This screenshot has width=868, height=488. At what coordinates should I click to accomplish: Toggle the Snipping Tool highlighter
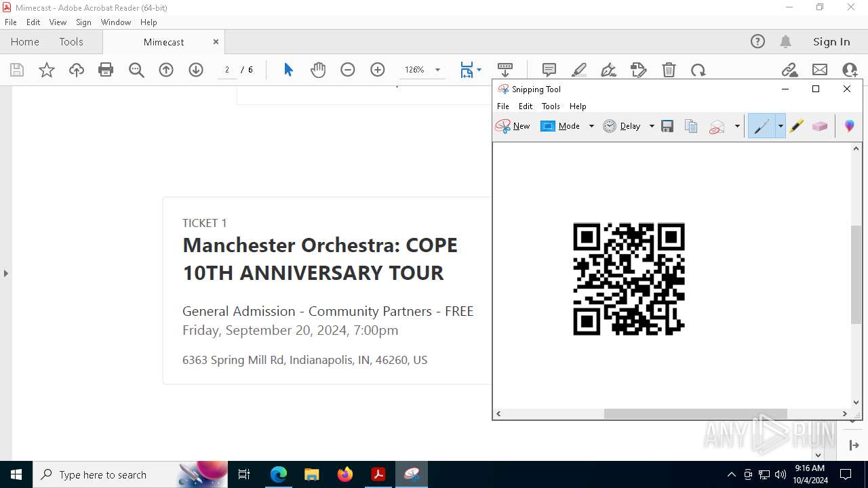[x=796, y=126]
